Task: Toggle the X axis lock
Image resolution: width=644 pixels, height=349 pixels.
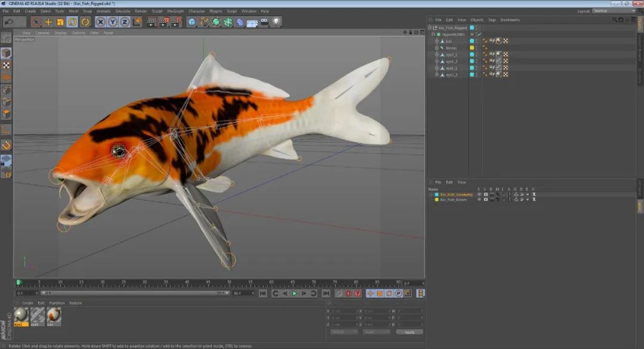Action: coord(101,22)
